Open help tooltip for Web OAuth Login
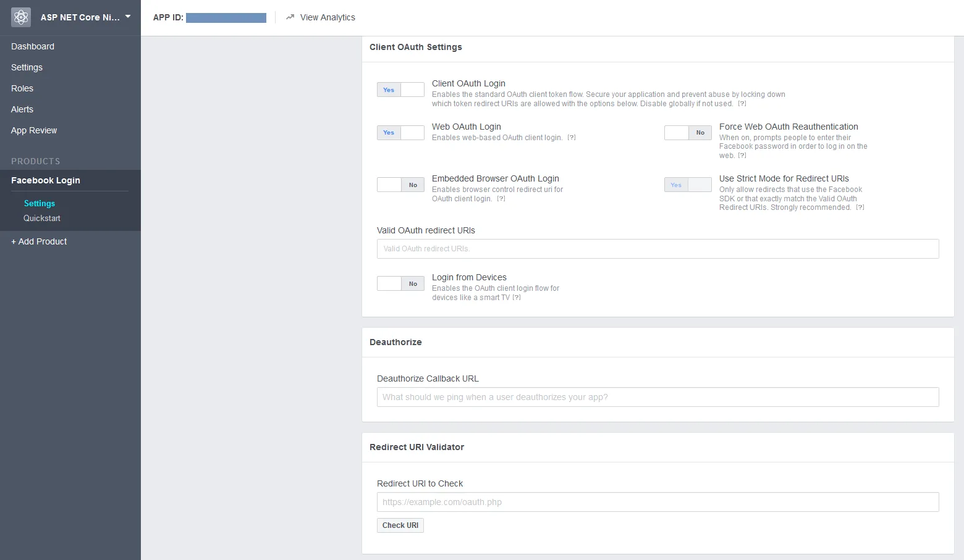This screenshot has height=560, width=964. click(x=572, y=138)
